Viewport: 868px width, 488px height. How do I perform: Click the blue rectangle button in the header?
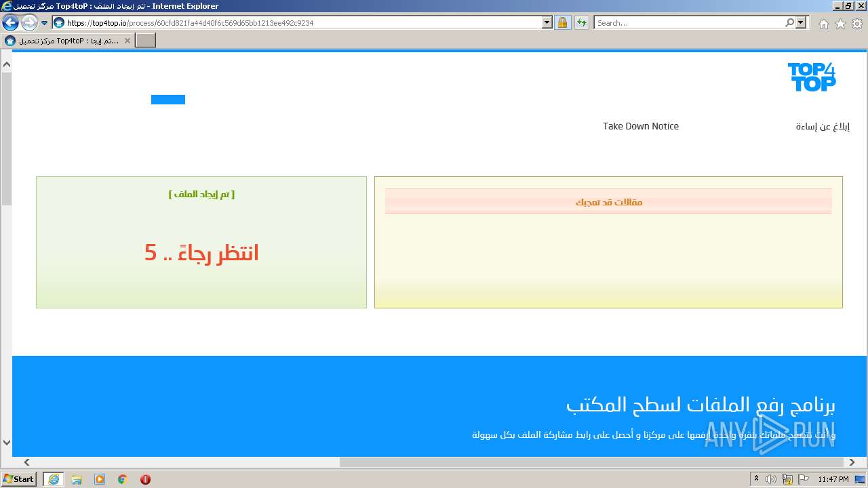[168, 100]
